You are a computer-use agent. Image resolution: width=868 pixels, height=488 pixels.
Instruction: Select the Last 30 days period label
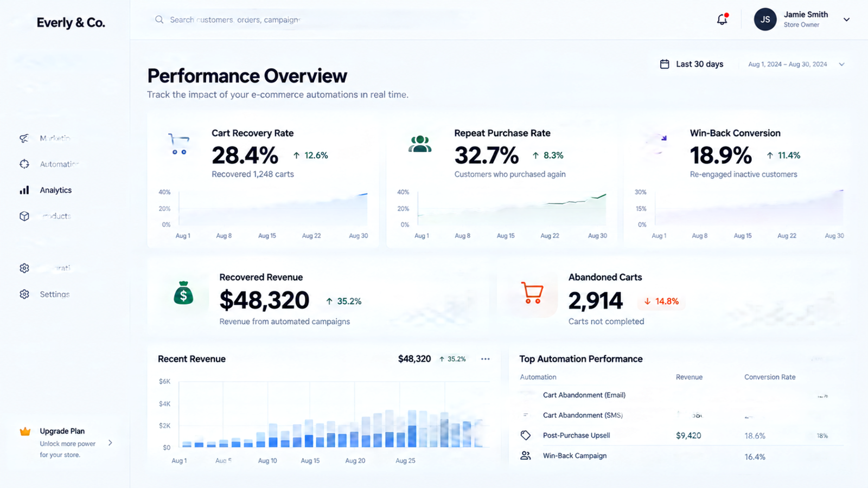pyautogui.click(x=699, y=64)
